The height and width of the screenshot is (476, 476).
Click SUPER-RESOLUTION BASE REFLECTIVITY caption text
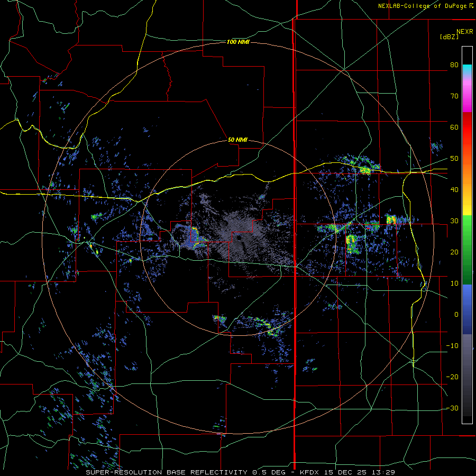point(167,472)
